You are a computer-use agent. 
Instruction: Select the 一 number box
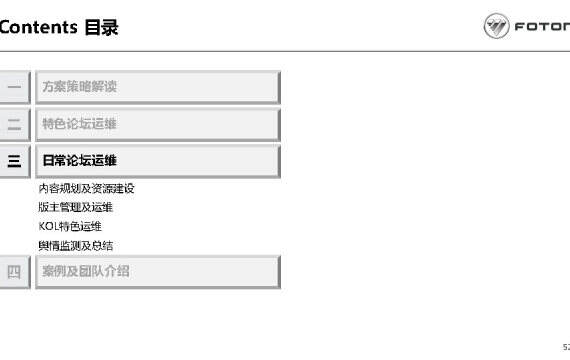pos(15,87)
